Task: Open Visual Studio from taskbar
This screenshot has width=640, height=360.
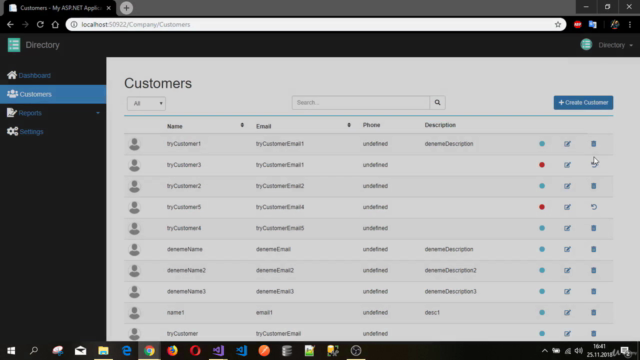Action: pos(218,351)
